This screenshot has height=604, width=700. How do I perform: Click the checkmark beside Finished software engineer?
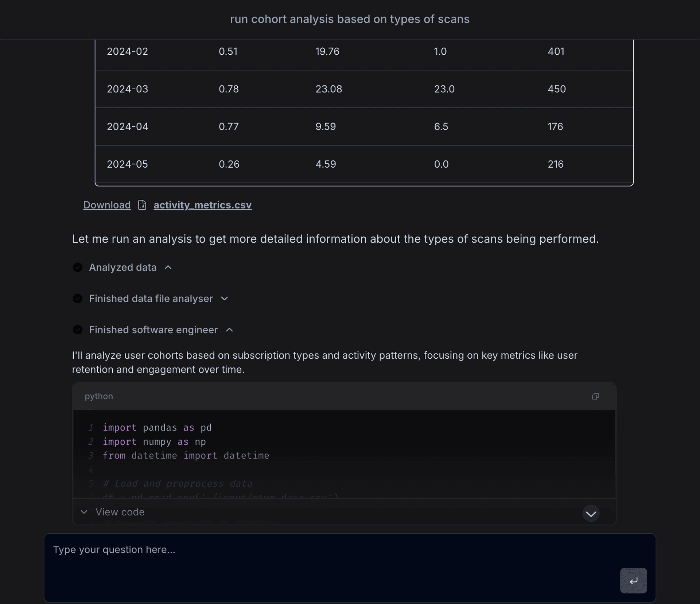pyautogui.click(x=78, y=330)
